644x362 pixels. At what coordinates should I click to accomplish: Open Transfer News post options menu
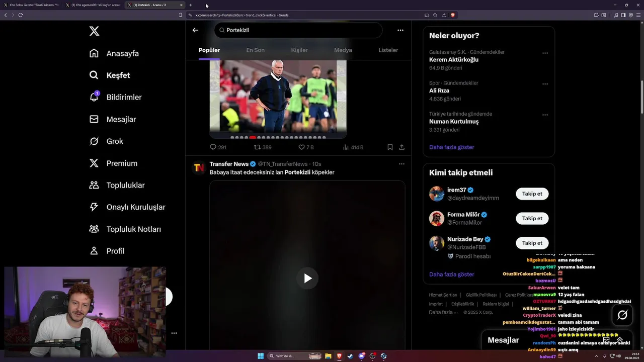pyautogui.click(x=401, y=164)
